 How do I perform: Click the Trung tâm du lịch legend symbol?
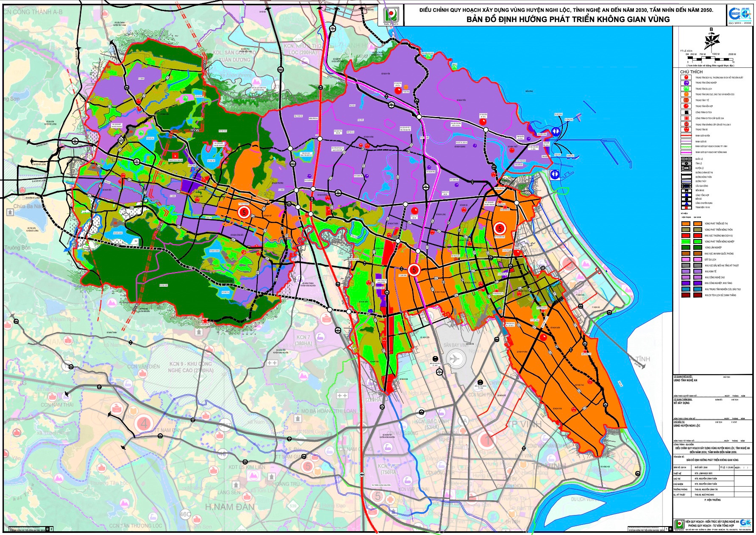(686, 89)
